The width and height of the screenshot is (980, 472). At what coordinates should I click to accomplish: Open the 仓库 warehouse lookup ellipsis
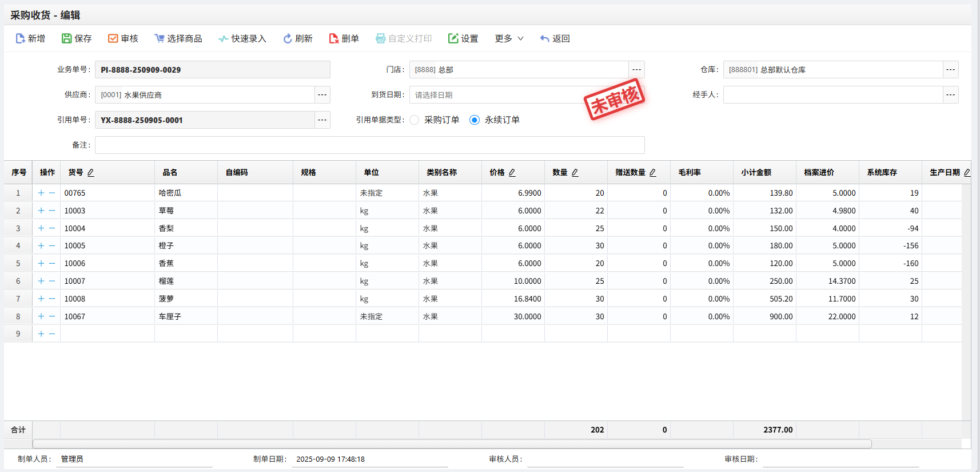(950, 70)
